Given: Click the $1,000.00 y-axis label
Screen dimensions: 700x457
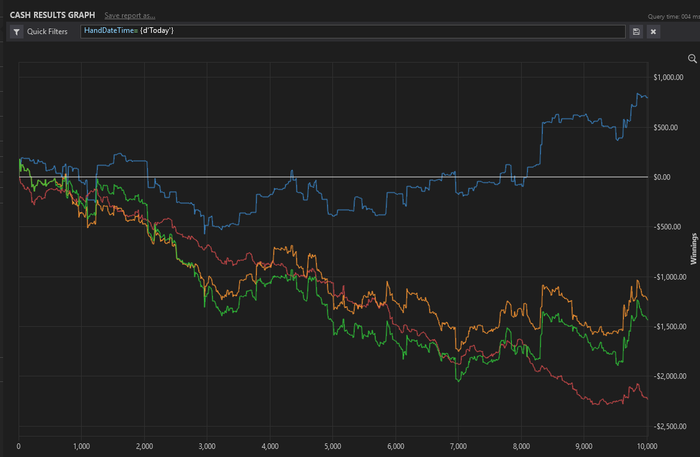Looking at the screenshot, I should [x=668, y=78].
